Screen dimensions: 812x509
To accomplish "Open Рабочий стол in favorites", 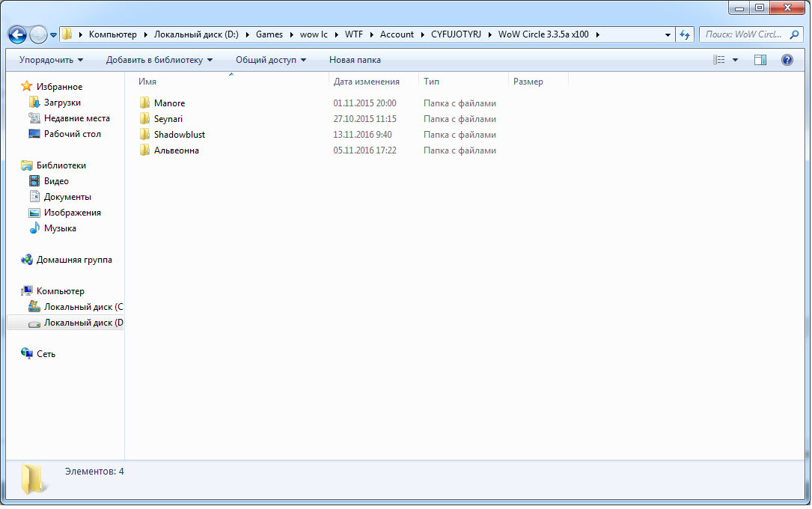I will click(72, 134).
